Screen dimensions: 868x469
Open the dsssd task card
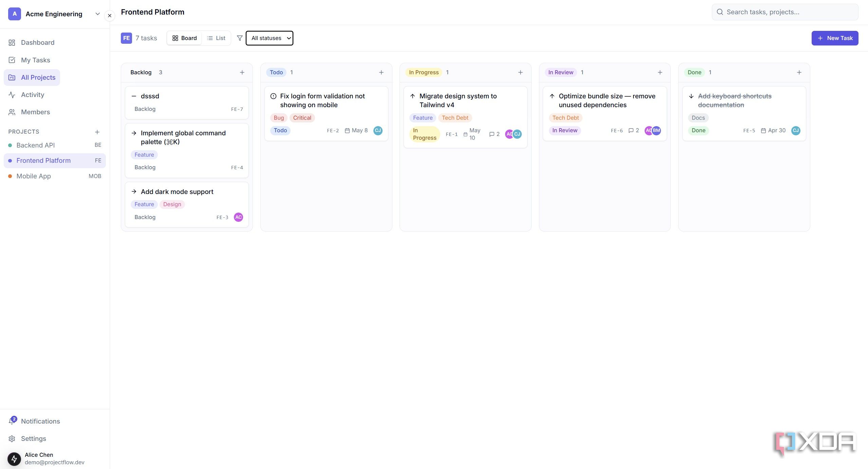[x=187, y=102]
